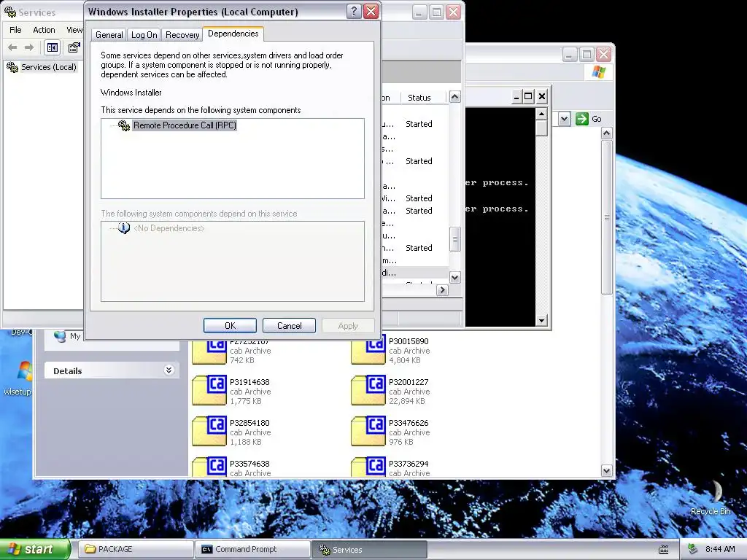747x560 pixels.
Task: Select the P31914638 cab archive file
Action: (x=231, y=391)
